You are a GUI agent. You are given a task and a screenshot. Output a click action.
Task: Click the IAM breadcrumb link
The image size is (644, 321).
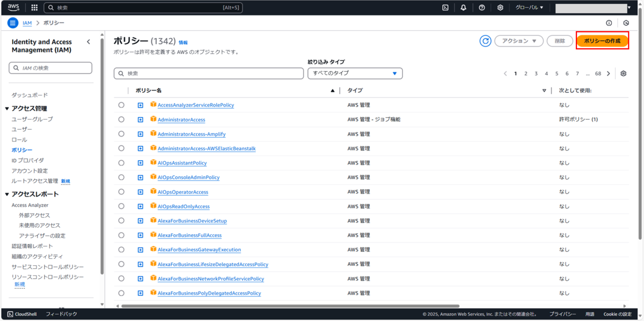[27, 23]
